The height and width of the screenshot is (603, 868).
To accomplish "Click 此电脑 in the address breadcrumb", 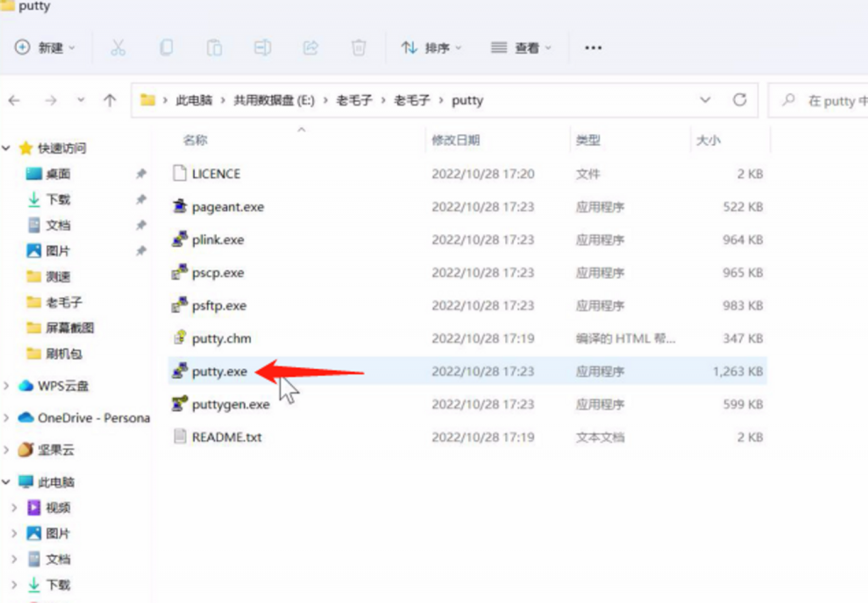I will click(194, 100).
